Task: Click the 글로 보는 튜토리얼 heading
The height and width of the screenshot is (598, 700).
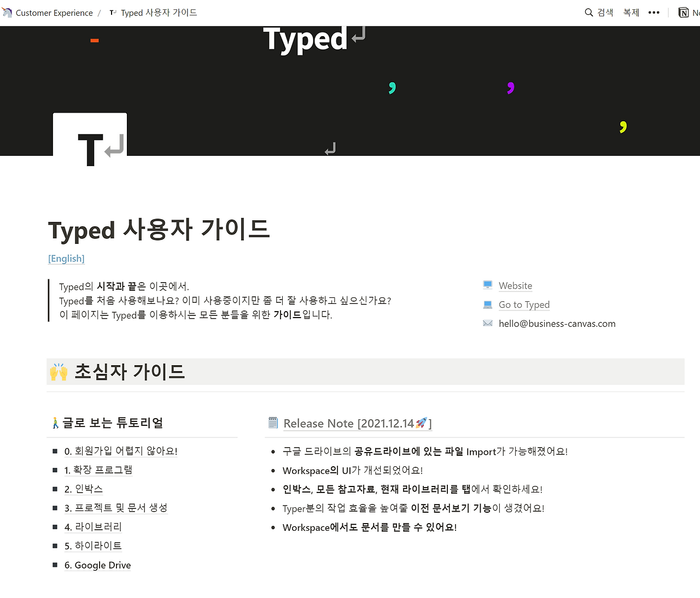Action: [113, 423]
